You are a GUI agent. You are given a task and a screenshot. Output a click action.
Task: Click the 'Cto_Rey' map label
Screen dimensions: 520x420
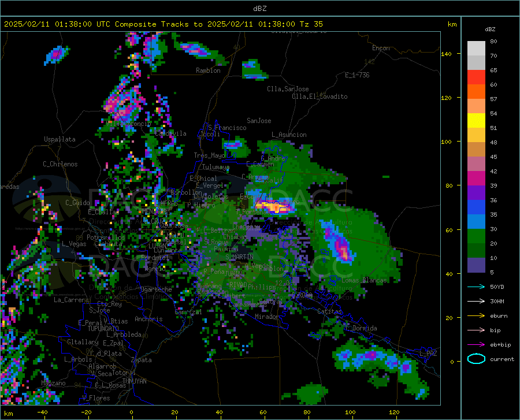click(x=109, y=304)
